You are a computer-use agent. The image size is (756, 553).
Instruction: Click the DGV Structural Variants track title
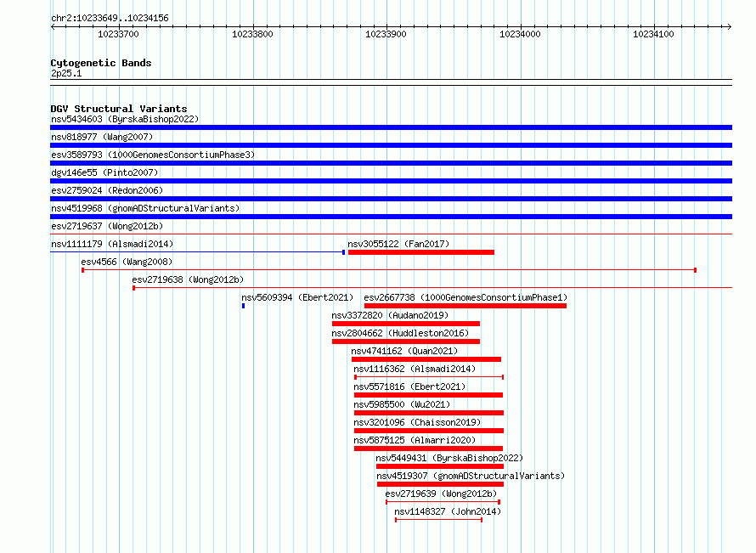pos(119,109)
